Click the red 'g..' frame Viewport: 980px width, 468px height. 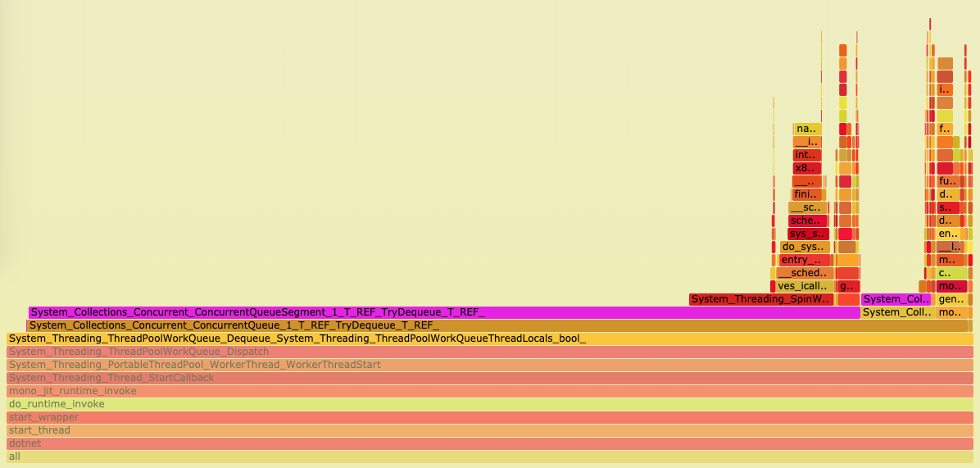click(848, 286)
